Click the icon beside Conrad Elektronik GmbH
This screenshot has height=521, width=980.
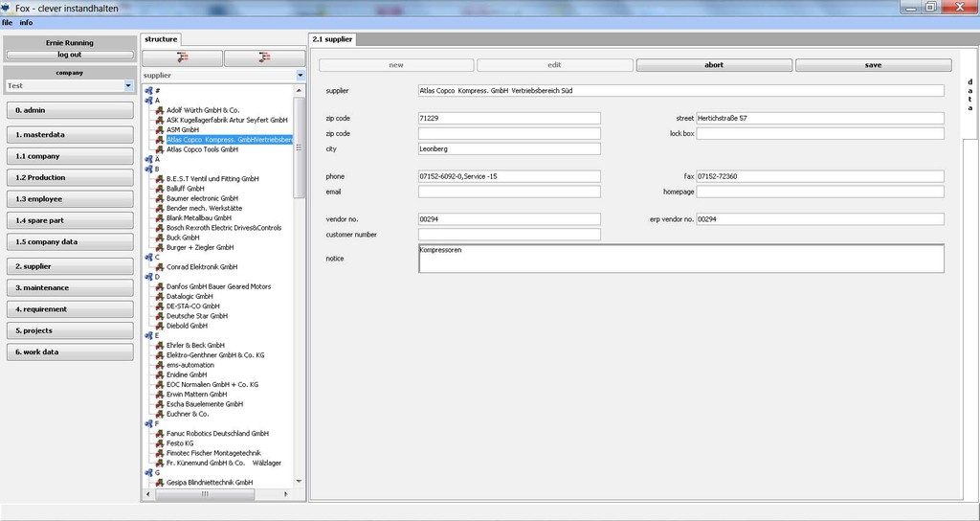pos(159,267)
